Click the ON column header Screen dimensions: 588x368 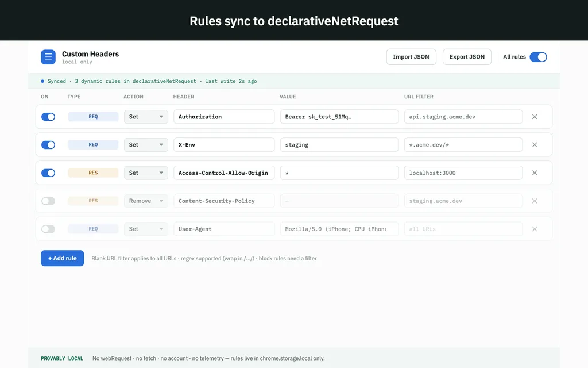[x=45, y=97]
